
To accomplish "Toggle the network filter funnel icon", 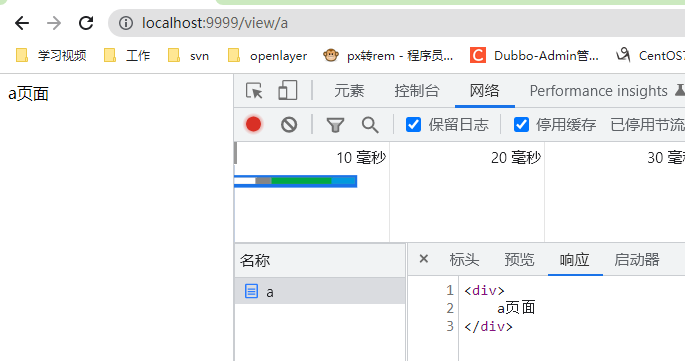I will (x=335, y=125).
